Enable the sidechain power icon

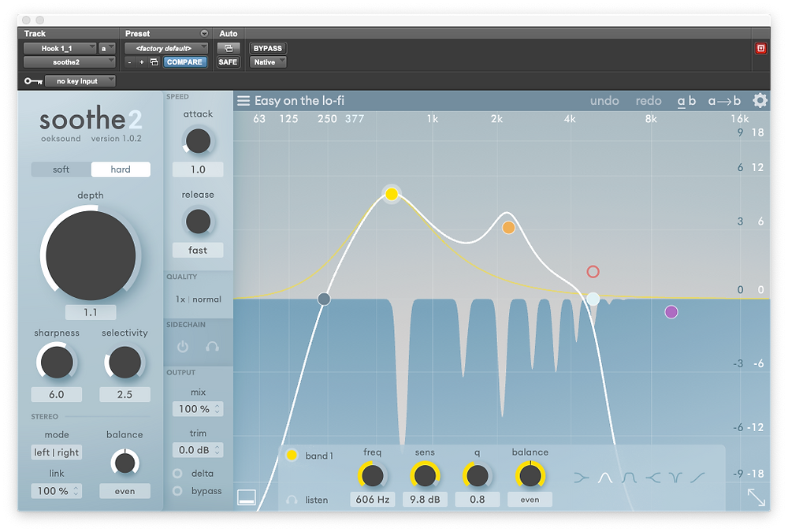[183, 347]
